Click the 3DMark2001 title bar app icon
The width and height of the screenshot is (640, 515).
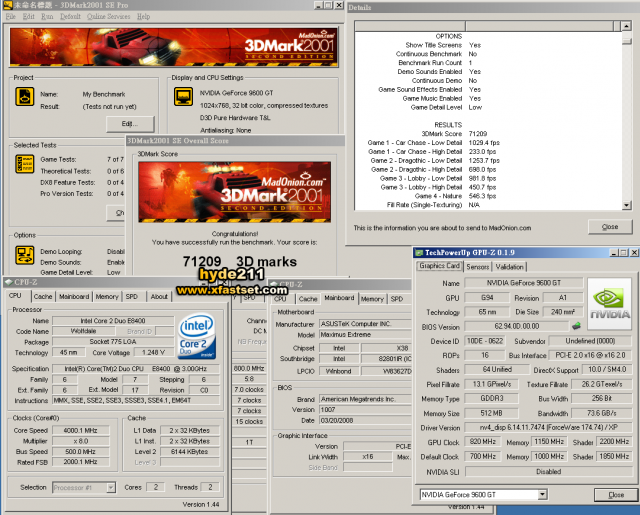tap(7, 5)
